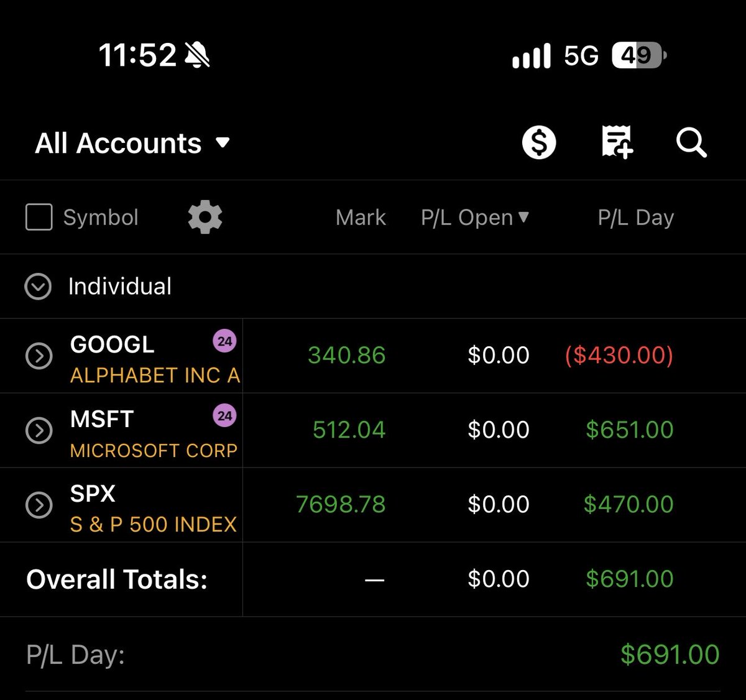This screenshot has height=700, width=746.
Task: Collapse the Individual account group
Action: tap(38, 287)
